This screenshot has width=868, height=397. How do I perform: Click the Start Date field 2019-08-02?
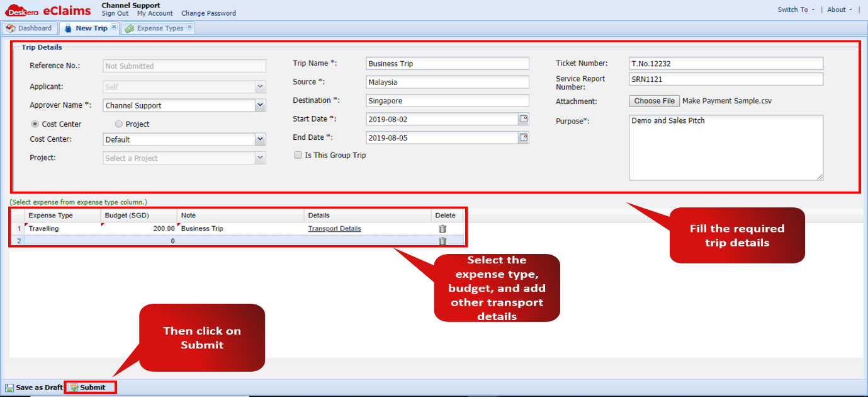click(x=442, y=119)
